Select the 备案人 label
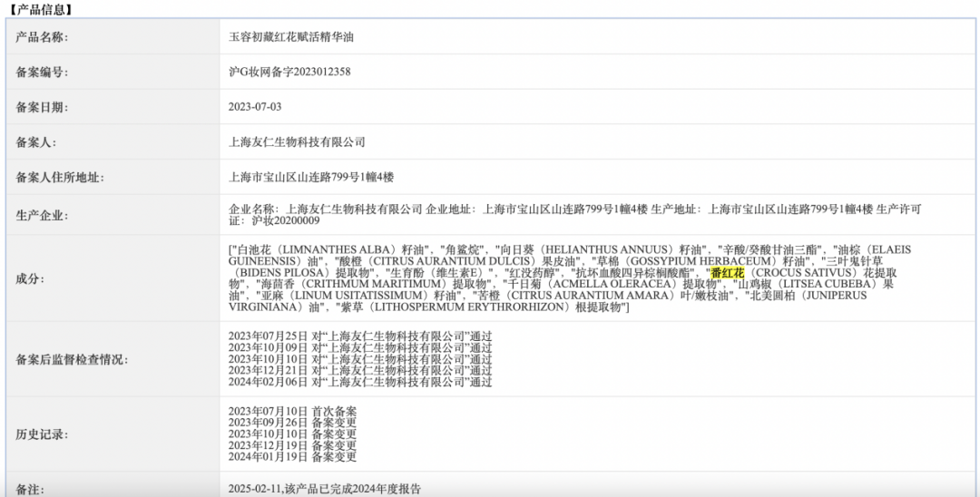Image resolution: width=980 pixels, height=497 pixels. point(35,142)
